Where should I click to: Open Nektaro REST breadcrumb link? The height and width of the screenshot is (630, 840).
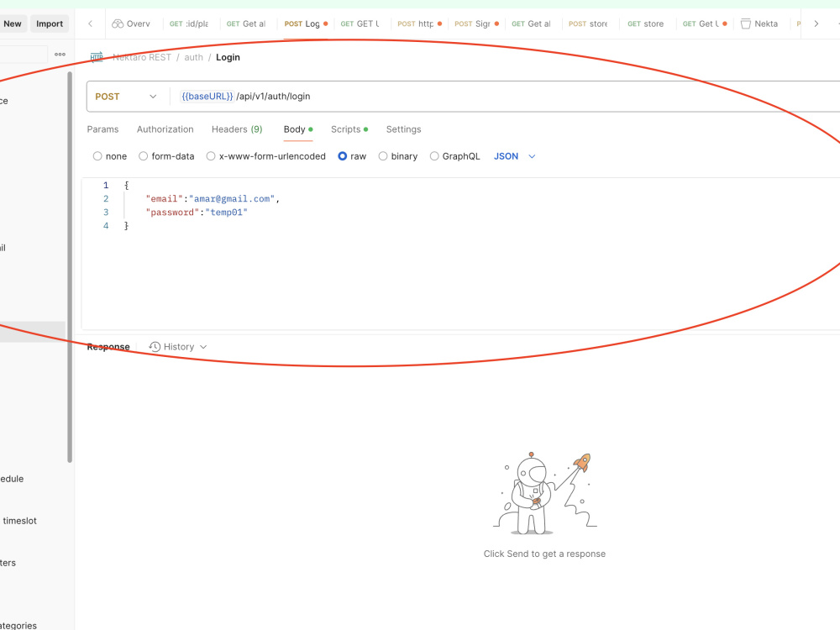click(x=141, y=57)
